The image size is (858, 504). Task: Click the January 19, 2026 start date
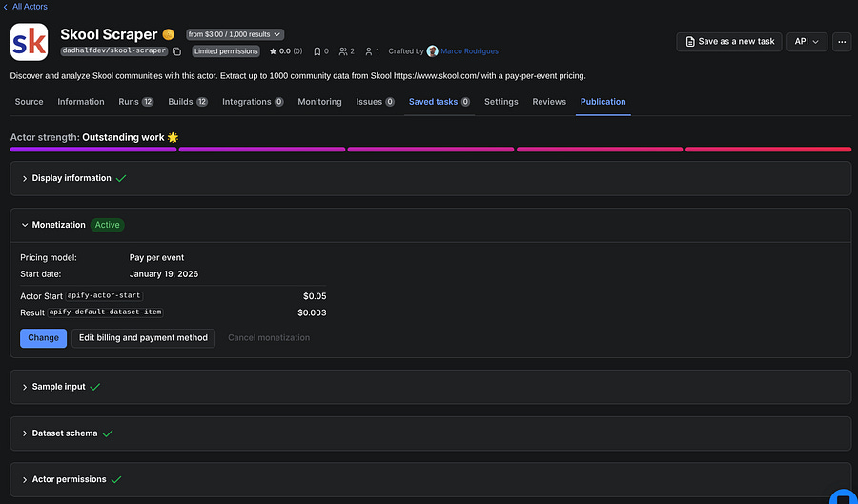click(x=164, y=273)
